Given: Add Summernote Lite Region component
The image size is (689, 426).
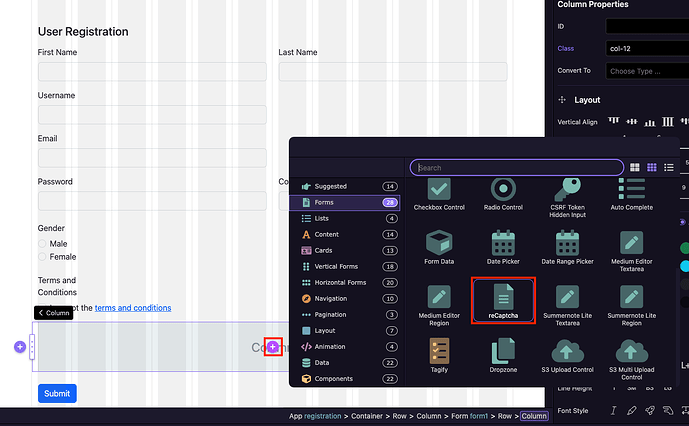Looking at the screenshot, I should point(631,306).
